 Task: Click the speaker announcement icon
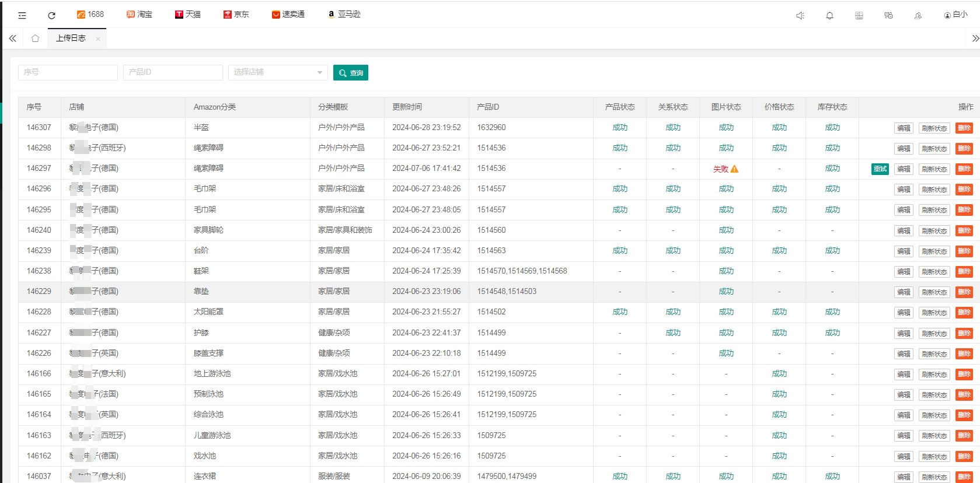[800, 15]
